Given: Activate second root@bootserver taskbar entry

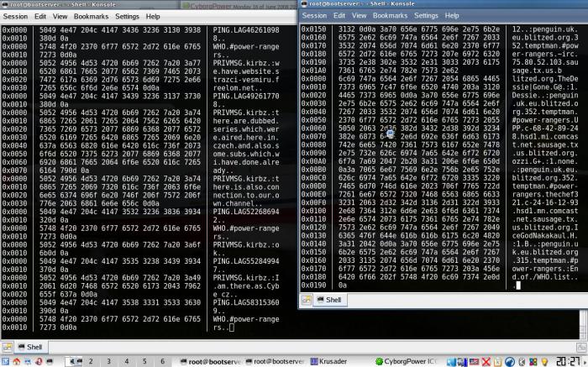Looking at the screenshot, I should click(x=276, y=362).
